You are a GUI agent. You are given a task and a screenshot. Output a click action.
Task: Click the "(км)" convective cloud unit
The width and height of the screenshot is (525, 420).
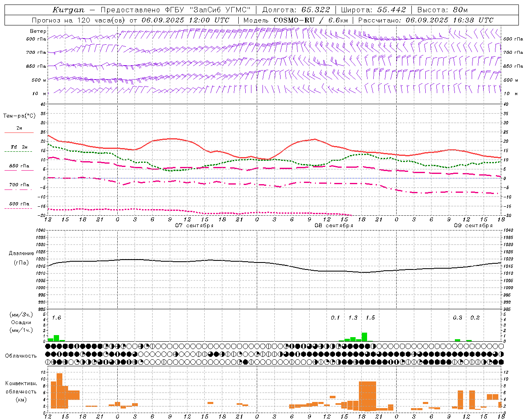point(21,399)
